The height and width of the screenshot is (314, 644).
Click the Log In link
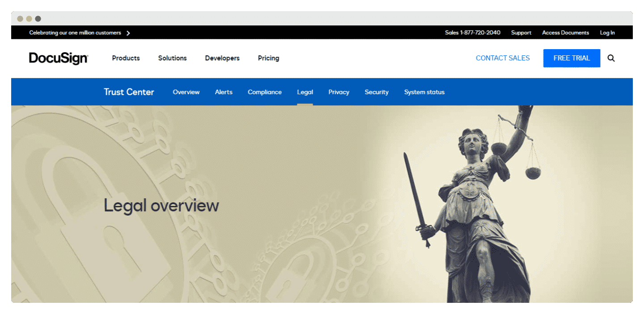607,33
